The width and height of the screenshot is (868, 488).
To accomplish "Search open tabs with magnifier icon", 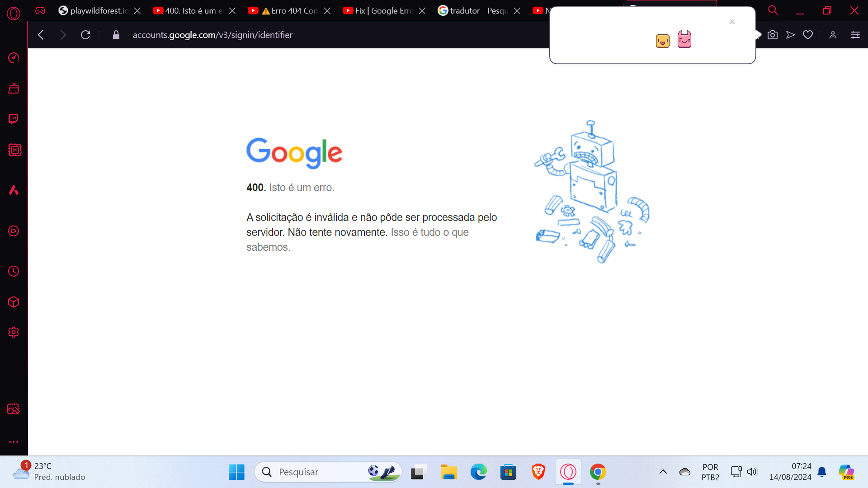I will pos(773,10).
